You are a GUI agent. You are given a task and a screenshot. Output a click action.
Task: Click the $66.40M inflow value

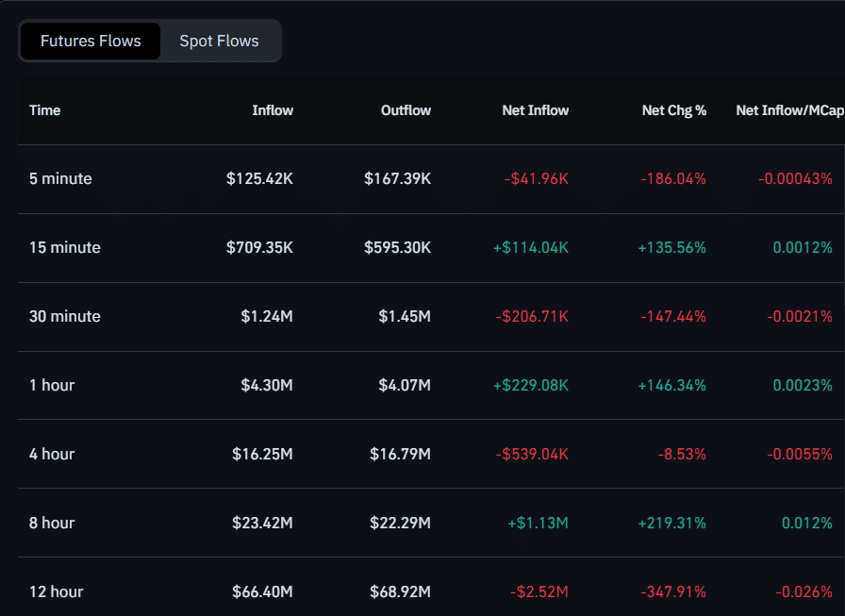262,591
